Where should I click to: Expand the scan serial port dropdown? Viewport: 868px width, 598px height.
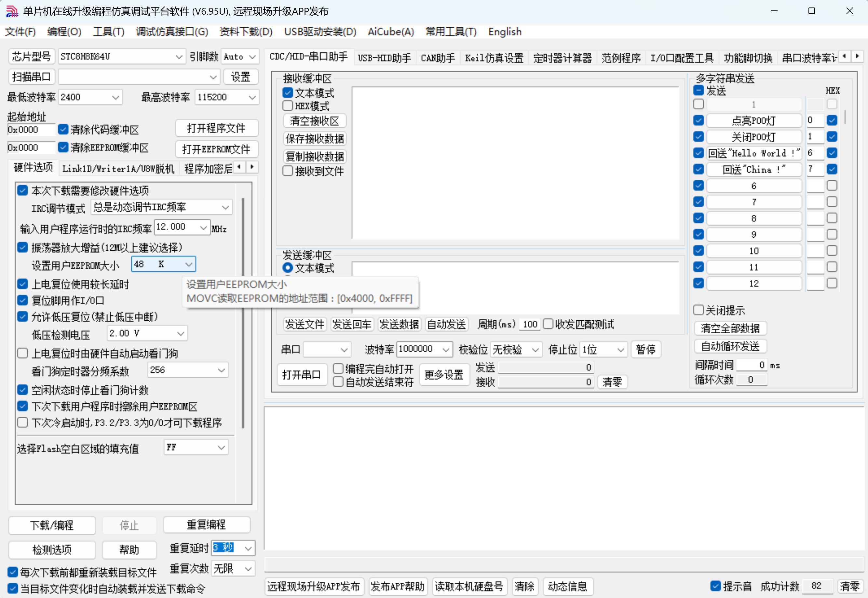[213, 77]
